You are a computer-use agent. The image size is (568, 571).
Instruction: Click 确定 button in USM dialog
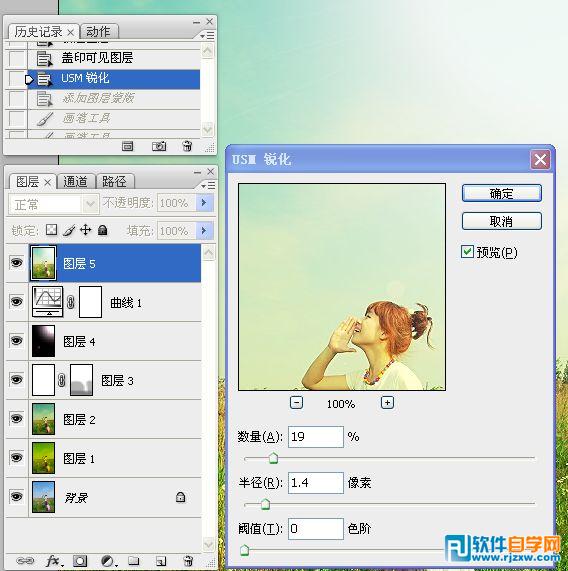tap(502, 193)
